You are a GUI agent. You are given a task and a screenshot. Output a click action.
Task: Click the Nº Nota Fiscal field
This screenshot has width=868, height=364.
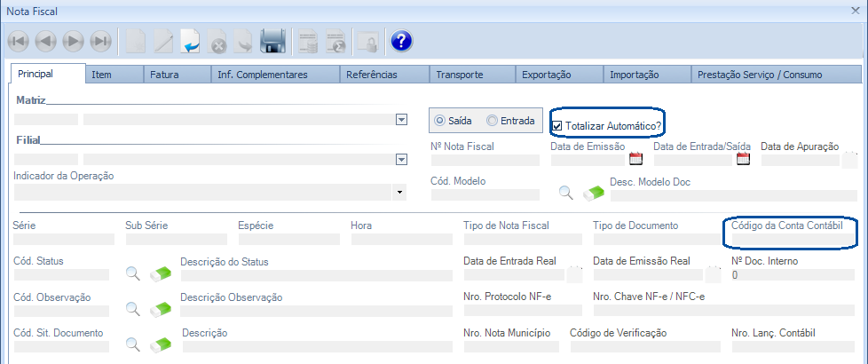coord(485,160)
